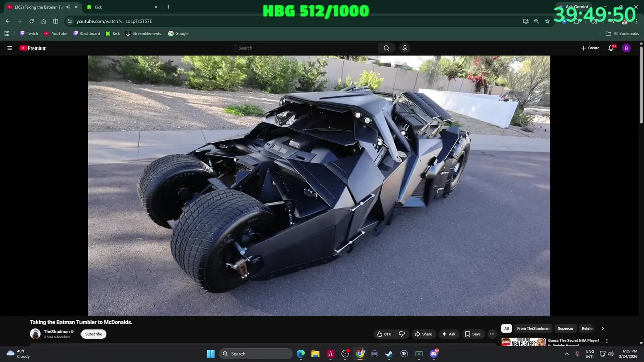The height and width of the screenshot is (362, 644).
Task: Close the Kick tab
Action: (156, 7)
